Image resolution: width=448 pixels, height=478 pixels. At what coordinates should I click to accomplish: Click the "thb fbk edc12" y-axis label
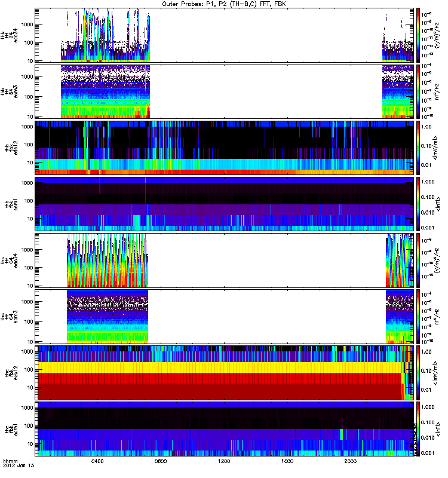point(11,148)
